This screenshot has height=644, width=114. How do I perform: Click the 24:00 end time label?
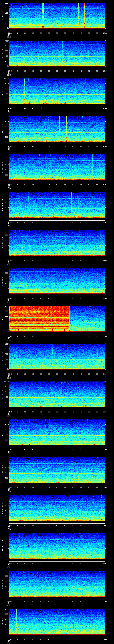(105, 374)
